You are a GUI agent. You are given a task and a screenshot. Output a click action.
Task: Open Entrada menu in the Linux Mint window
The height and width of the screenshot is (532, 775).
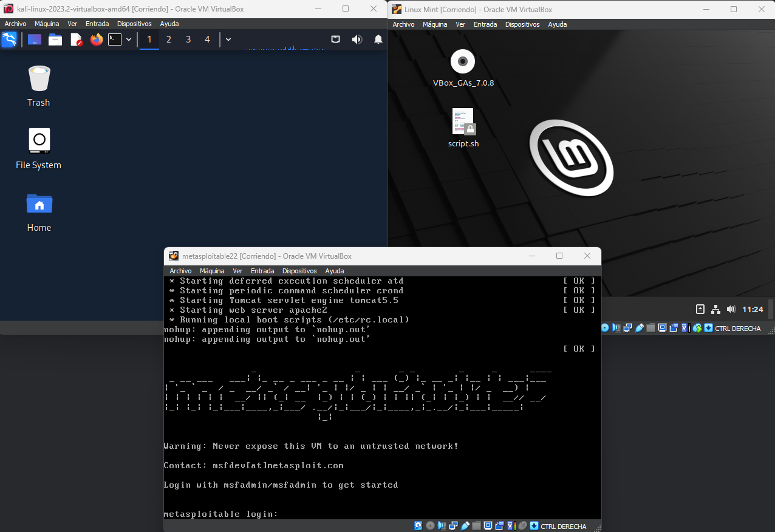point(485,24)
